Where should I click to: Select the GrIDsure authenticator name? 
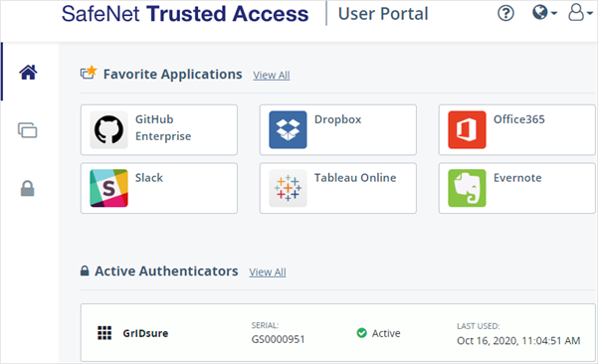click(x=145, y=333)
